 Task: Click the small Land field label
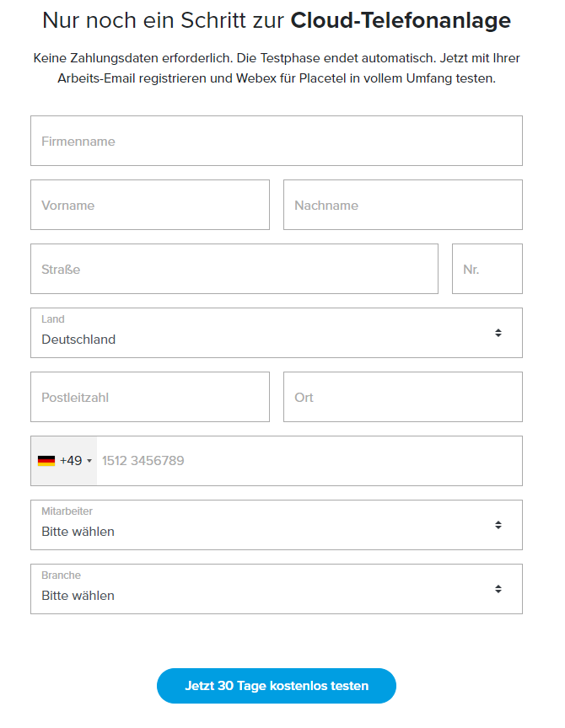point(53,319)
